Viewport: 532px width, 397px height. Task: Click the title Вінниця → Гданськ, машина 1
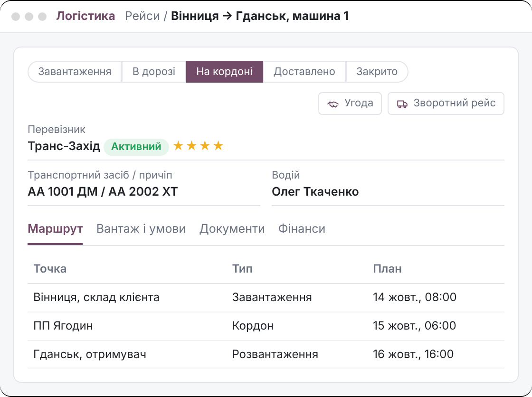click(260, 16)
